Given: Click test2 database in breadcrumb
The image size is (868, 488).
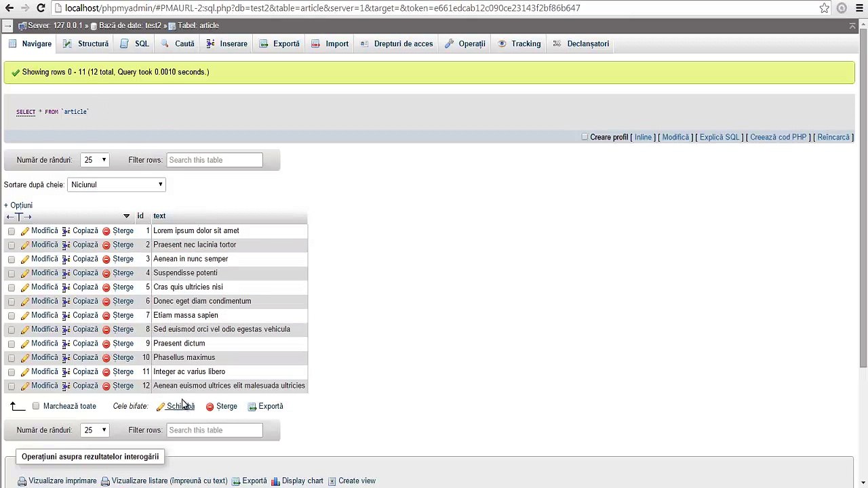Looking at the screenshot, I should [130, 26].
